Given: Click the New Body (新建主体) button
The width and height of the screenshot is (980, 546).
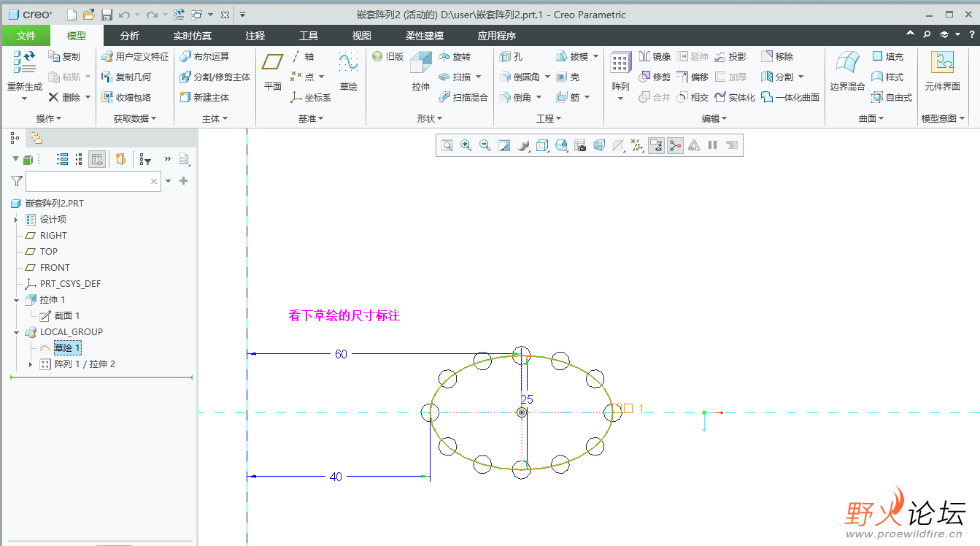Looking at the screenshot, I should (x=204, y=97).
